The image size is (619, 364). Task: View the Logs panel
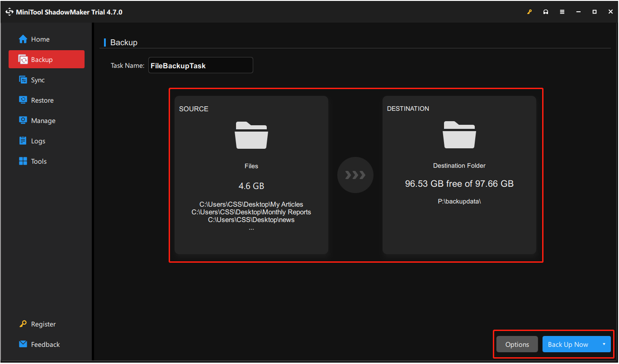(x=38, y=141)
